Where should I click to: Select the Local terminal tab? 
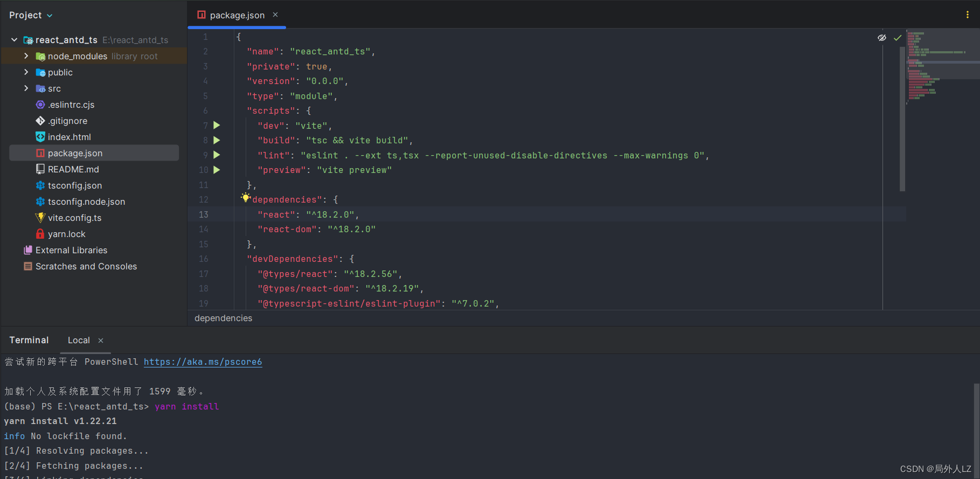pos(79,340)
